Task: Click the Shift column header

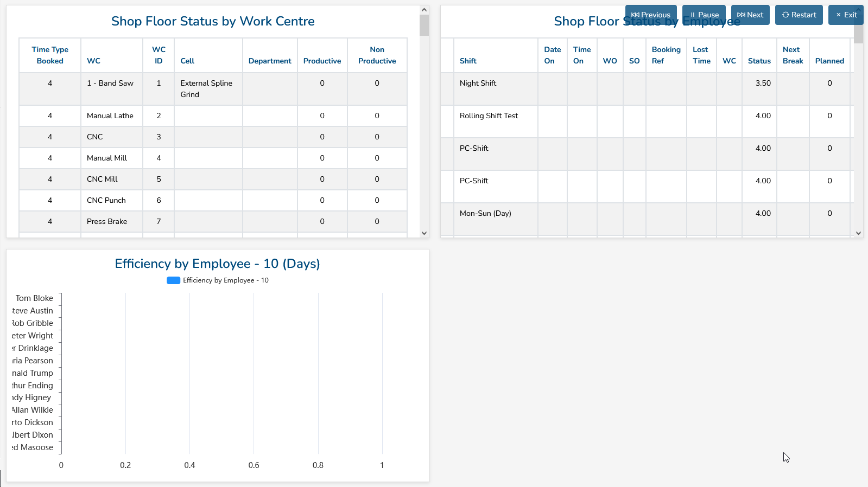Action: tap(468, 61)
